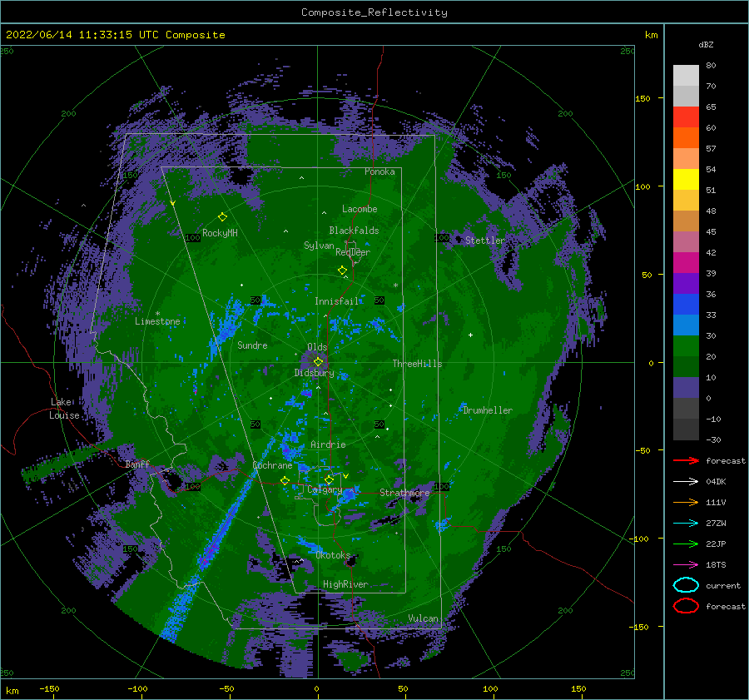This screenshot has width=749, height=700.
Task: Pick the red 60-65 dBZ color swatch
Action: coord(686,117)
